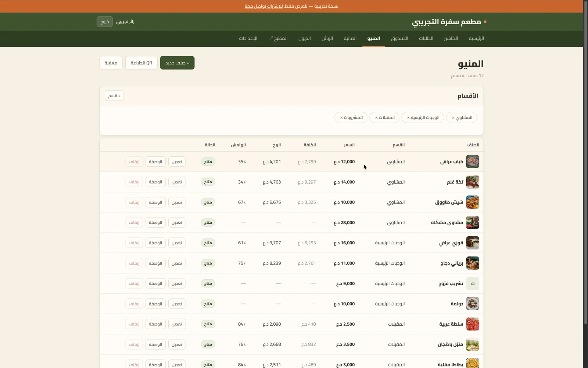Viewport: 588px width, 368px height.
Task: Edit the سلطة عربية item
Action: pyautogui.click(x=177, y=324)
